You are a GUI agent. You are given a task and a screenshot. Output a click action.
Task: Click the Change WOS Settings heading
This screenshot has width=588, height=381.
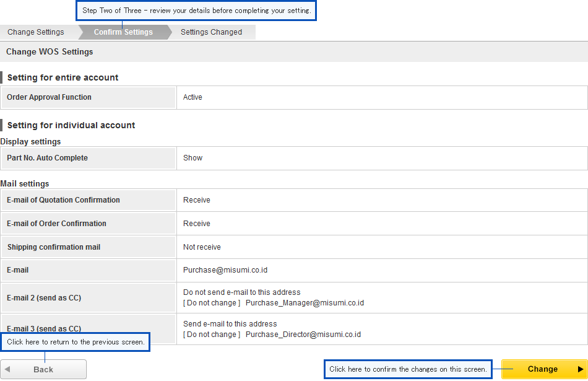point(50,52)
